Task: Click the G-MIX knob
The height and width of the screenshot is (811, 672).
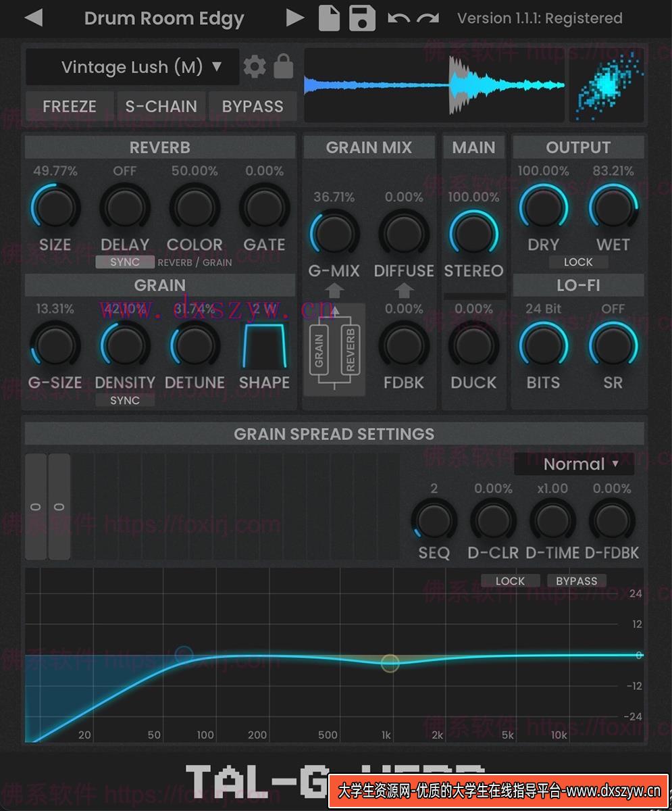Action: 334,234
